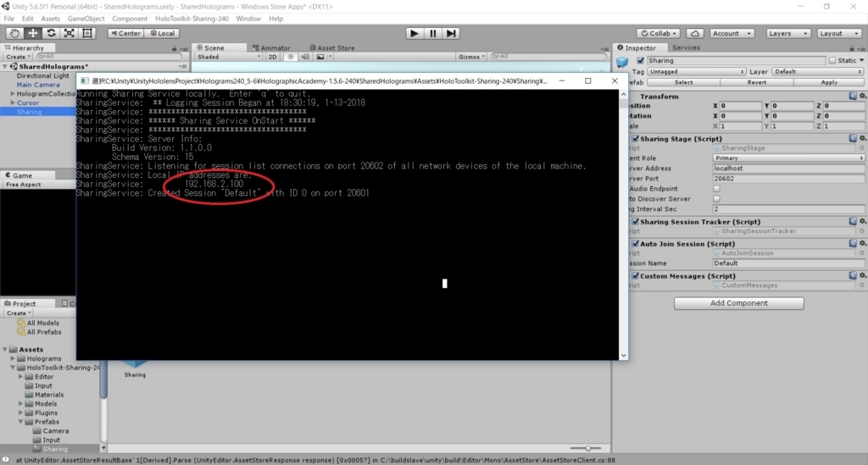Toggle scene audio speaker icon
868x465 pixels.
304,57
